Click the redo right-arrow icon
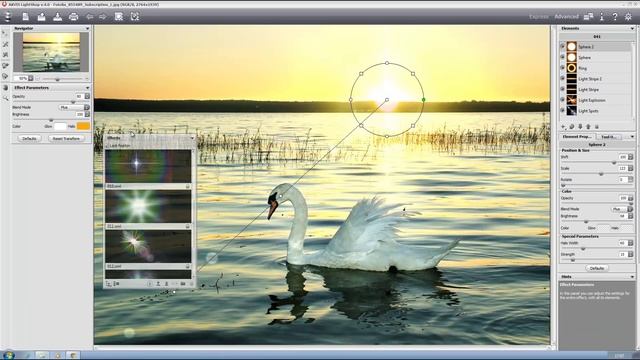The height and width of the screenshot is (360, 640). click(x=102, y=17)
